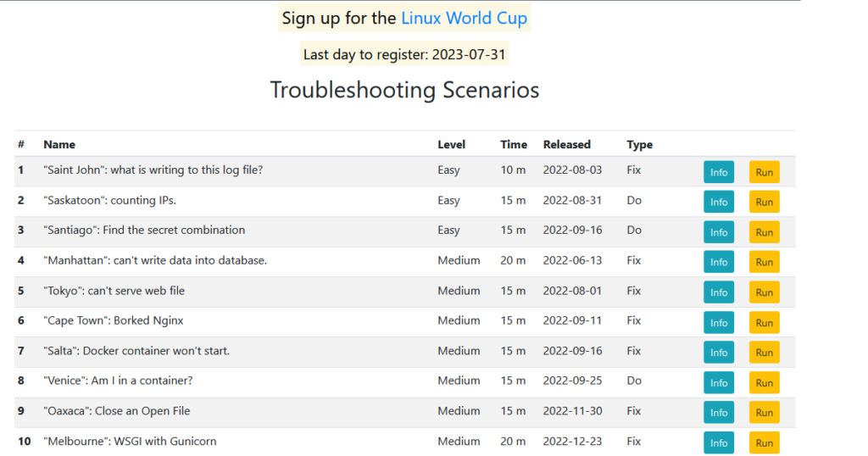Start the Tokyo scenario with Run

764,292
